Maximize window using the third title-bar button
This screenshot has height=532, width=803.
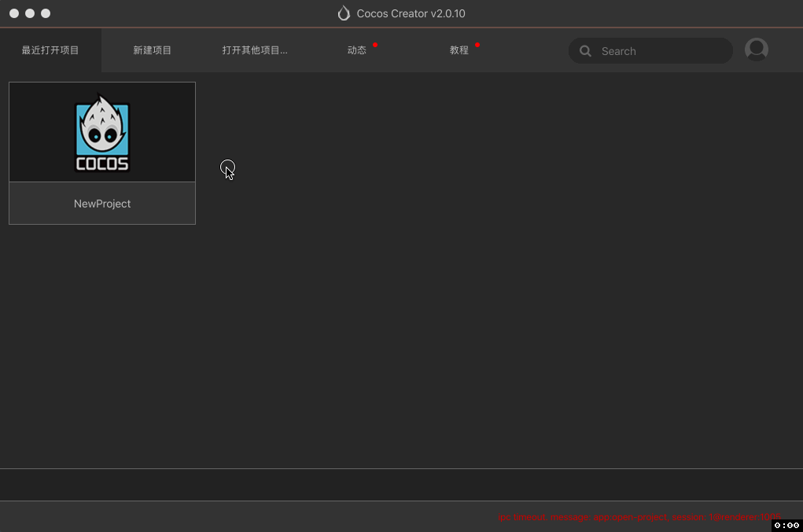click(46, 13)
